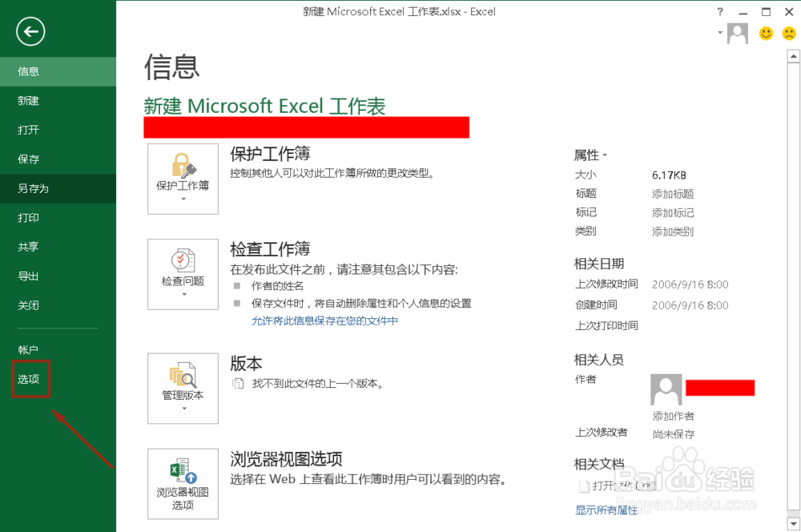Viewport: 801px width, 532px height.
Task: Open 选项 in the sidebar
Action: 58,379
